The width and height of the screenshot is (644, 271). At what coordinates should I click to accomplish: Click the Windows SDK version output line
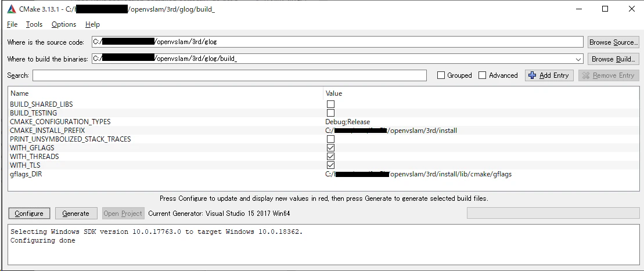[x=156, y=232]
